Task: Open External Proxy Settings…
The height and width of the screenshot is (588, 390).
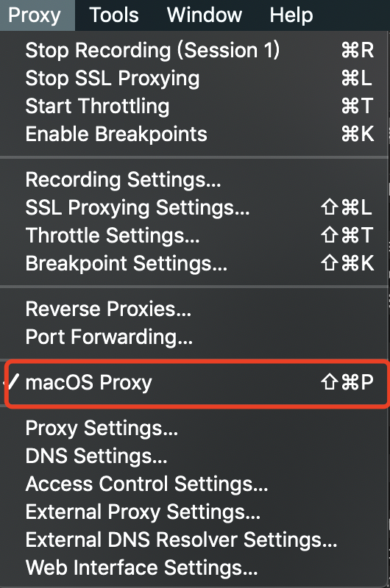Action: click(194, 512)
